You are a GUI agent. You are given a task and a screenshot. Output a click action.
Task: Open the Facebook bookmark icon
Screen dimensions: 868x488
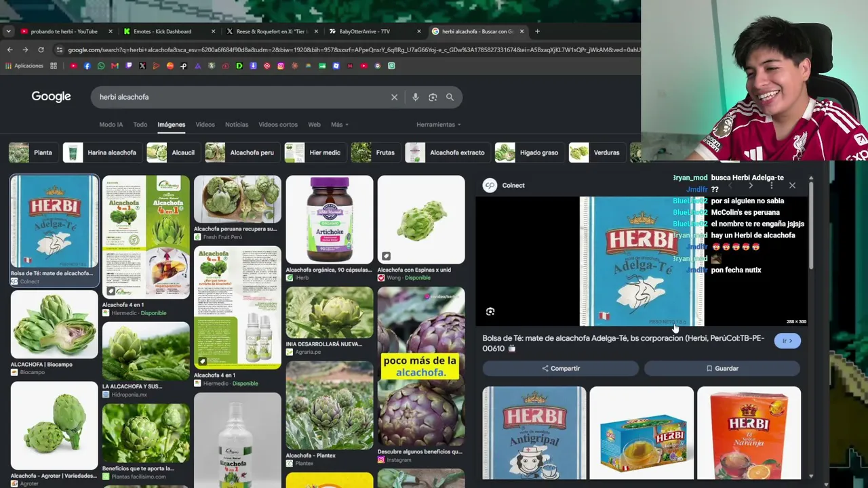[87, 66]
